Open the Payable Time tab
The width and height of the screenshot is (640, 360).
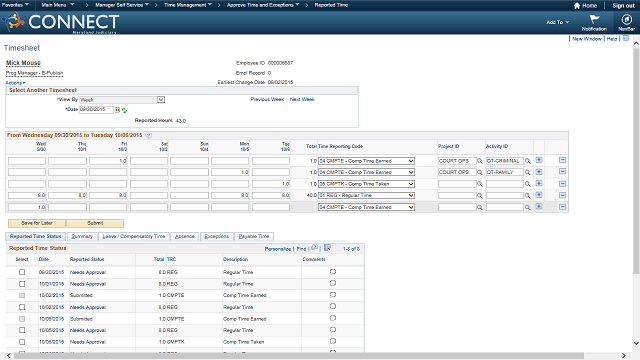click(254, 236)
